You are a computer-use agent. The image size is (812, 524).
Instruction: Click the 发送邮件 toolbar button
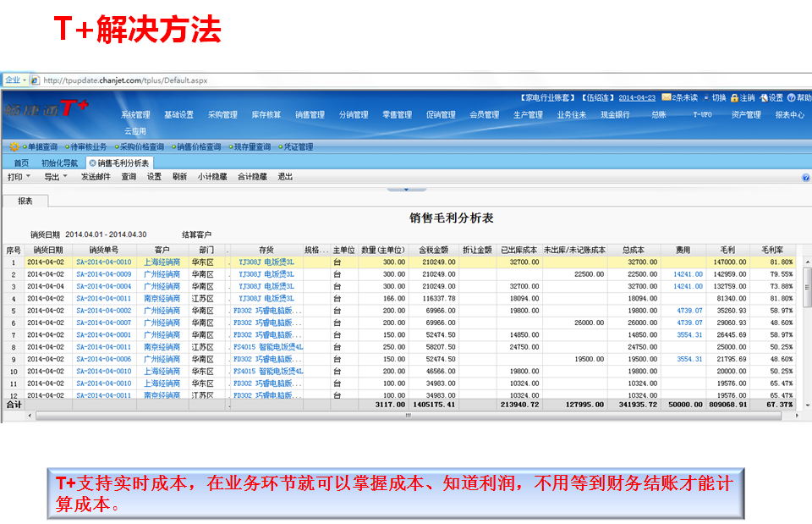click(x=96, y=177)
